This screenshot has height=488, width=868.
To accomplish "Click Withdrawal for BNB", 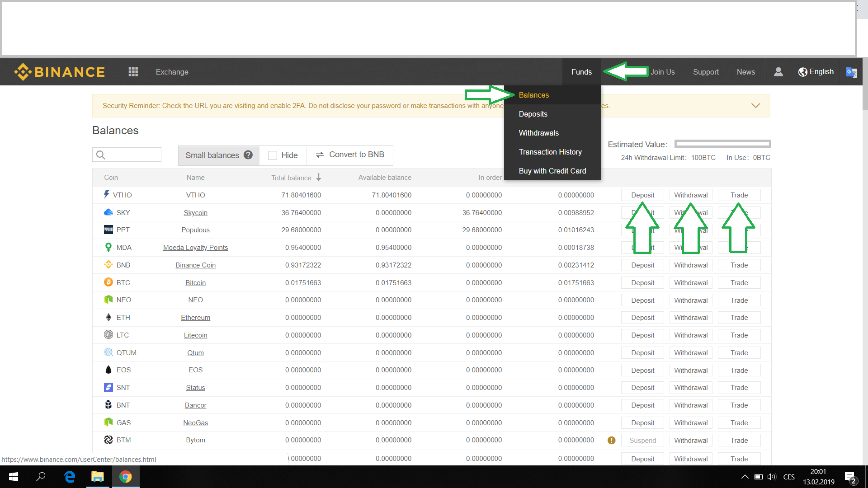I will pos(691,265).
